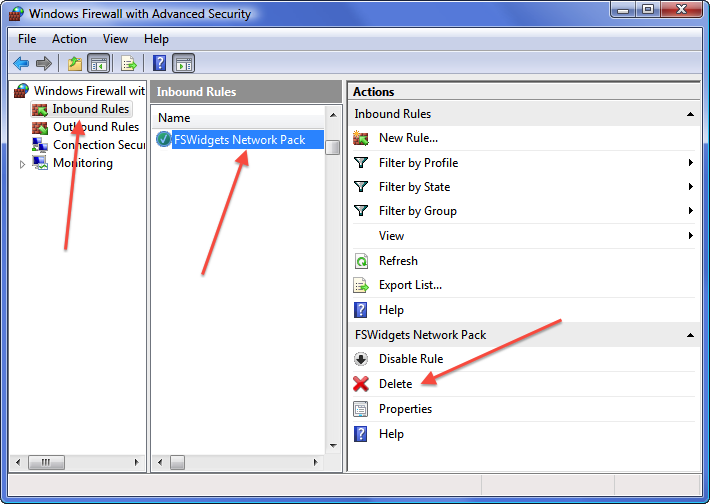Click rules list vertical scrollbar up arrow
Viewport: 710px width, 504px height.
coord(333,115)
